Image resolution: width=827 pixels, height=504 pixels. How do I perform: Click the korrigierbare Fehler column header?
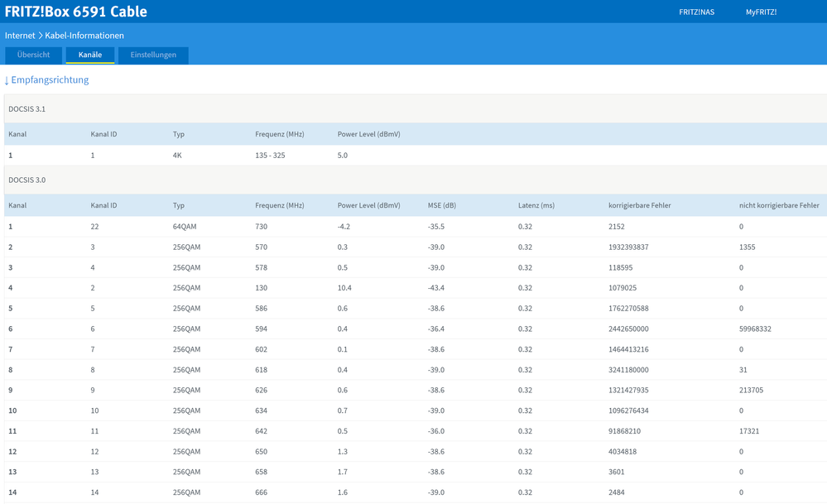point(639,205)
